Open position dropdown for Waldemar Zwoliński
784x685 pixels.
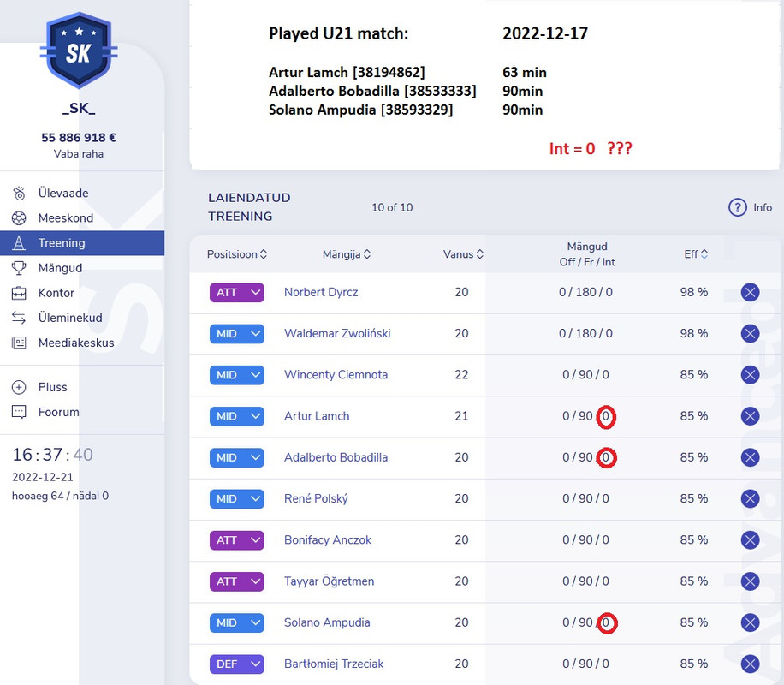236,334
